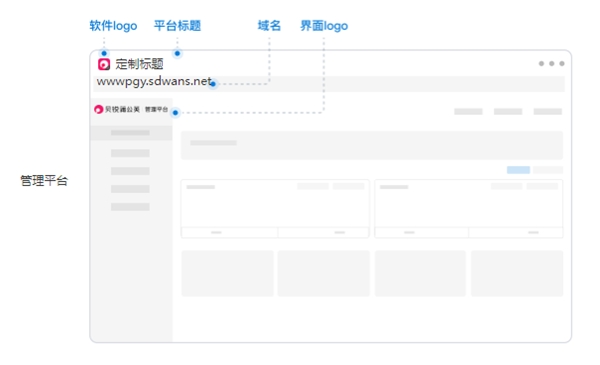Select the 平台标题 annotation label
The height and width of the screenshot is (365, 600).
coord(177,26)
